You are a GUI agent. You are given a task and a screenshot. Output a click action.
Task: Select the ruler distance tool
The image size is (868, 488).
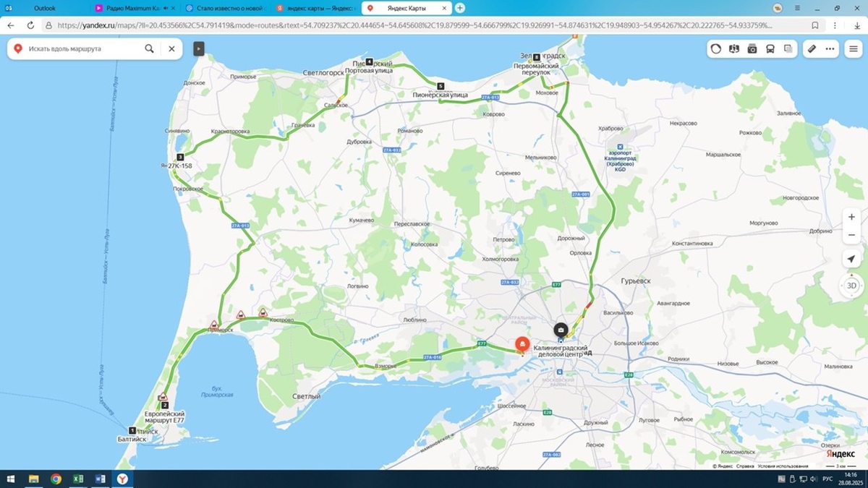(812, 49)
